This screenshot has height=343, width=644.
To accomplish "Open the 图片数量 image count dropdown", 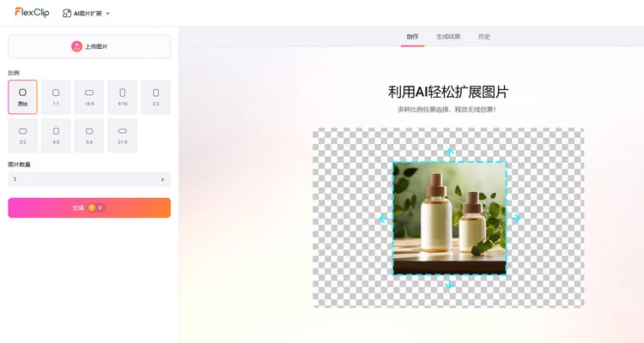I will 89,179.
